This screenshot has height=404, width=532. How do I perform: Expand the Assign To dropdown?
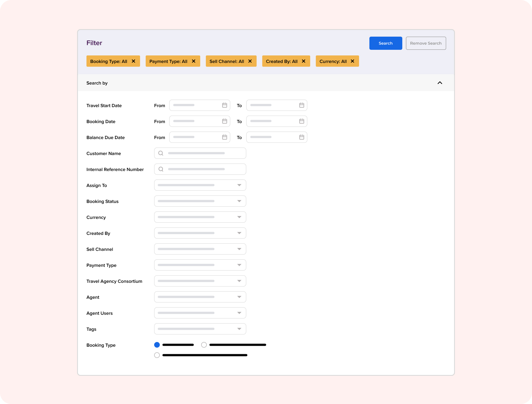(239, 185)
